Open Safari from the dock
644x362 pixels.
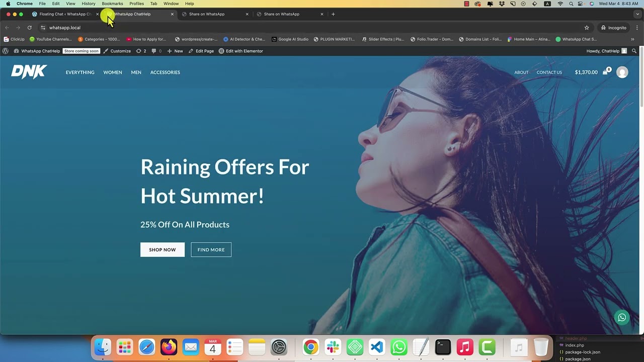point(147,347)
